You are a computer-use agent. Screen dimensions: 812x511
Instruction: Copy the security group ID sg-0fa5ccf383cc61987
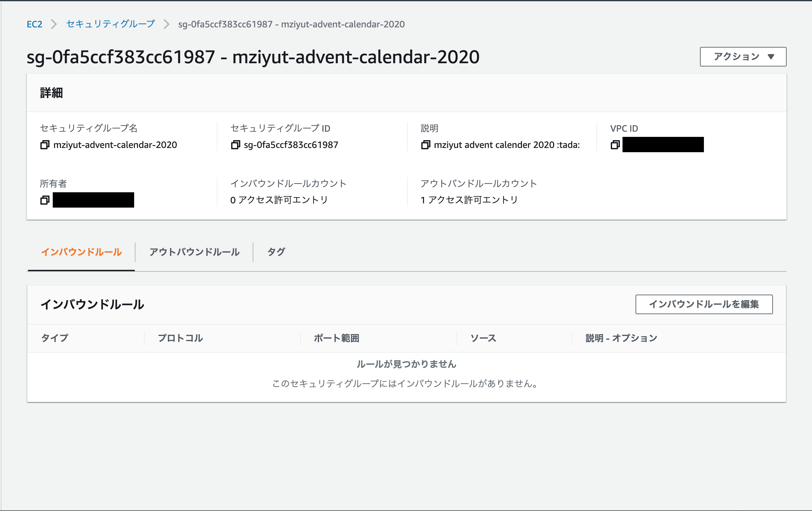(235, 144)
